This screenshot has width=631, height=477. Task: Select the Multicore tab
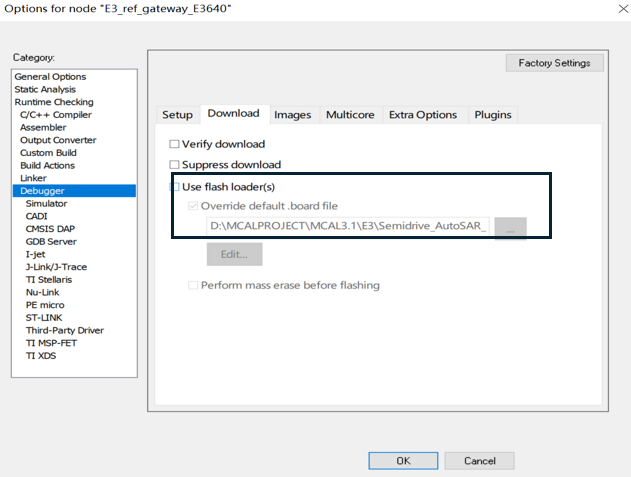pyautogui.click(x=350, y=115)
